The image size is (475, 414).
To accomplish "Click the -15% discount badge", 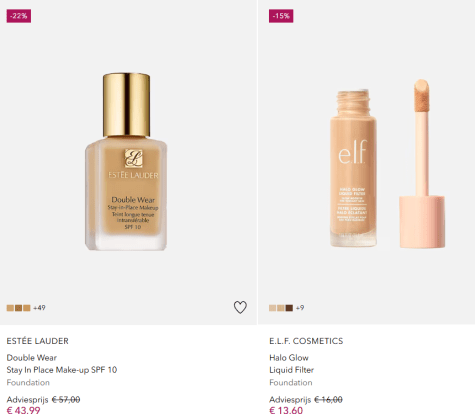I will [x=281, y=16].
